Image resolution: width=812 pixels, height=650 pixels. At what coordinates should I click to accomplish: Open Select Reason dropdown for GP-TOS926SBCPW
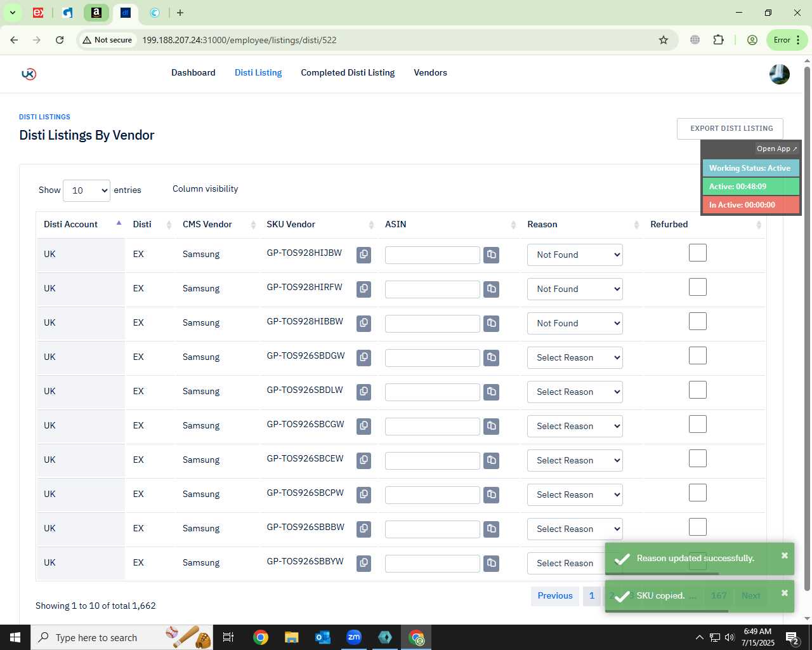pos(575,494)
